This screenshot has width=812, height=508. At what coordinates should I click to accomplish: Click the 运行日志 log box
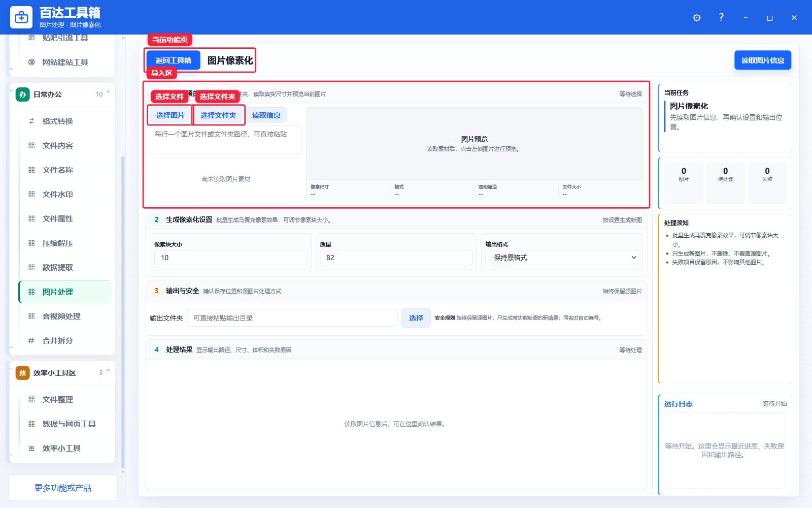[725, 450]
